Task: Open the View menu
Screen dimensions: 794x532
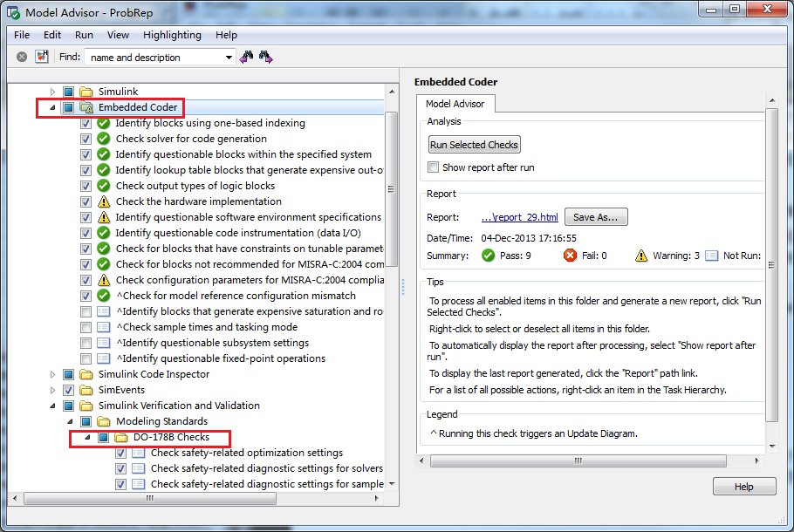Action: pos(118,35)
